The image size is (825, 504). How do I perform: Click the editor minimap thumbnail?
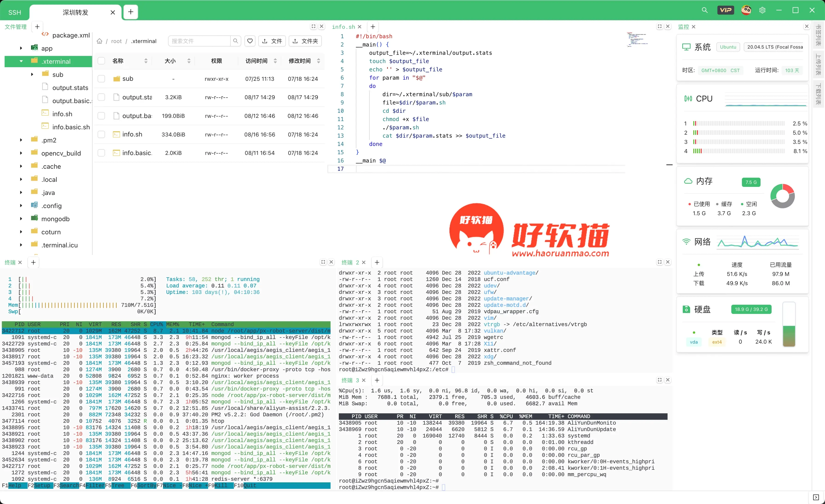pos(637,40)
